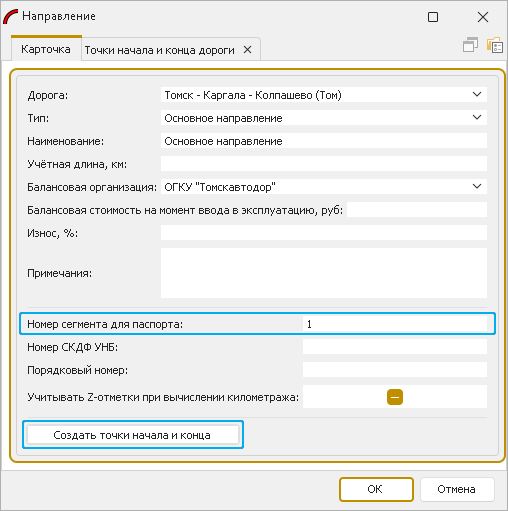Confirm with the ОК button

click(x=376, y=489)
